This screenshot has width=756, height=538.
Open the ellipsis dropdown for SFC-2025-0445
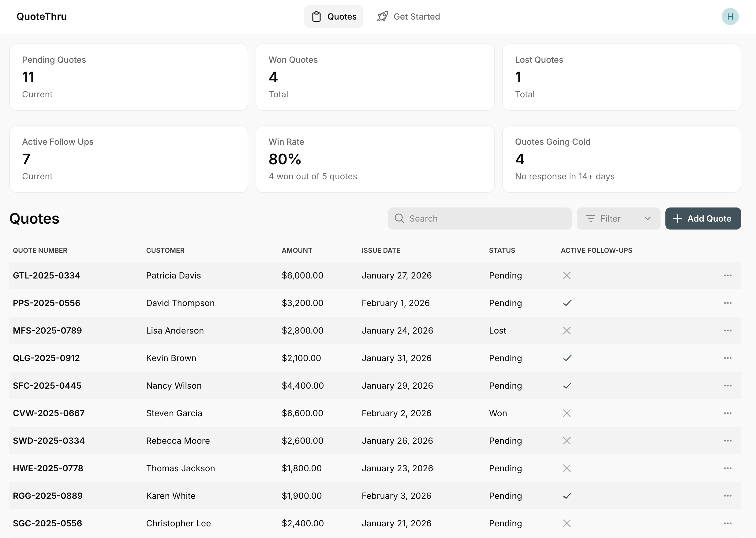click(x=728, y=385)
